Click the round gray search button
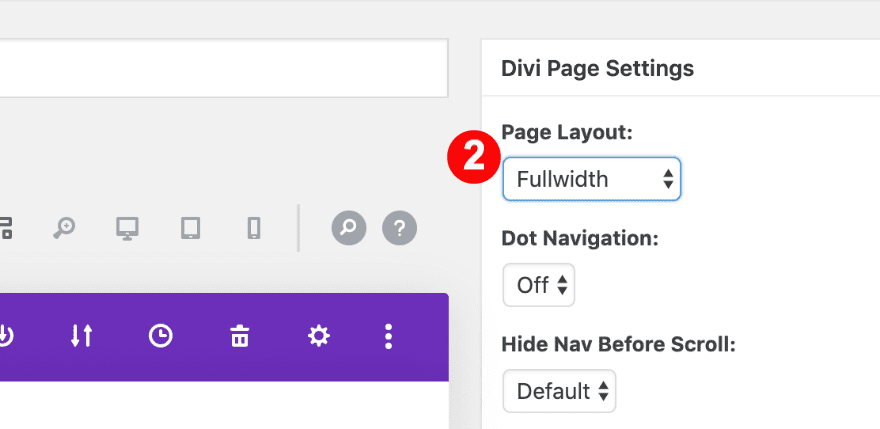880x429 pixels. point(349,229)
